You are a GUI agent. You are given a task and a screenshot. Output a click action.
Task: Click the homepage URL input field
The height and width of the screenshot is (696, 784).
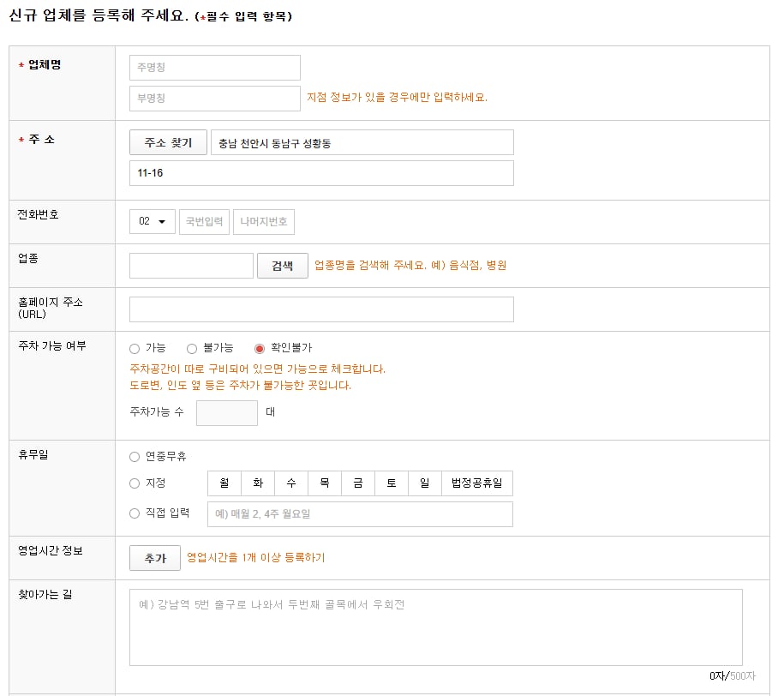(321, 309)
